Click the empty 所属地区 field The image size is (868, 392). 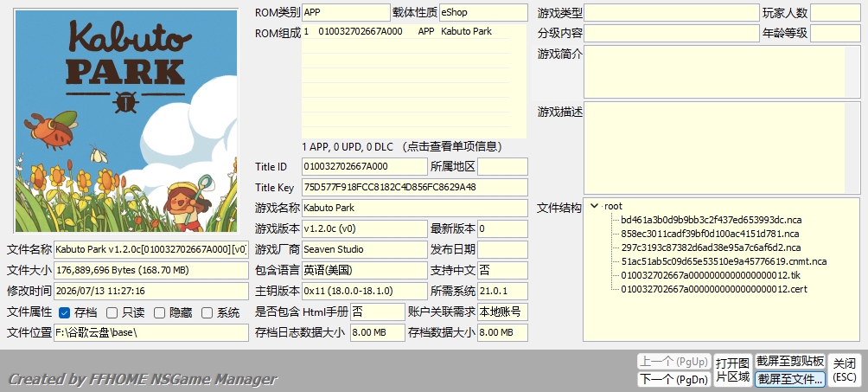[502, 166]
